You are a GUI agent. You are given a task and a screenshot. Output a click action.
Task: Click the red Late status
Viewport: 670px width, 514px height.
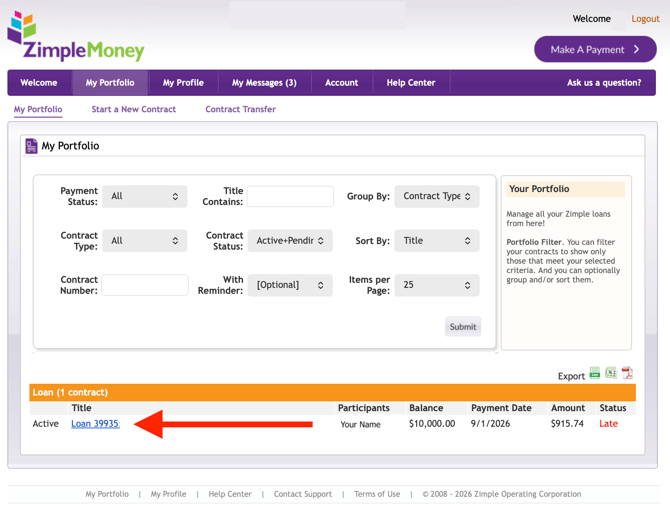point(608,423)
